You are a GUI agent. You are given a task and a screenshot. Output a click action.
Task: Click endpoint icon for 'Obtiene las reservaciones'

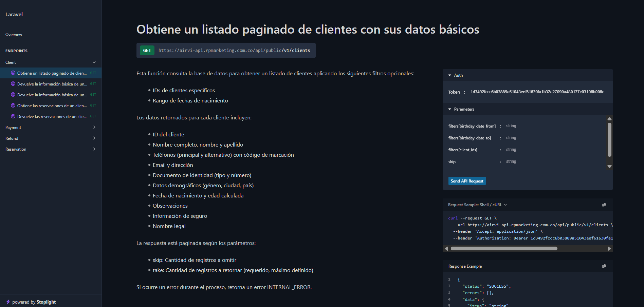13,105
